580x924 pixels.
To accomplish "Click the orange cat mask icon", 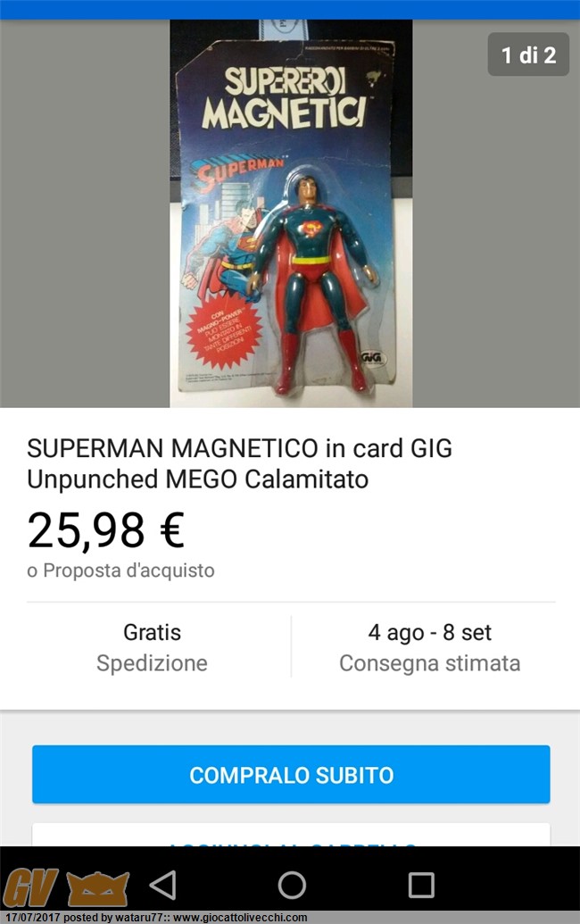I will (98, 888).
